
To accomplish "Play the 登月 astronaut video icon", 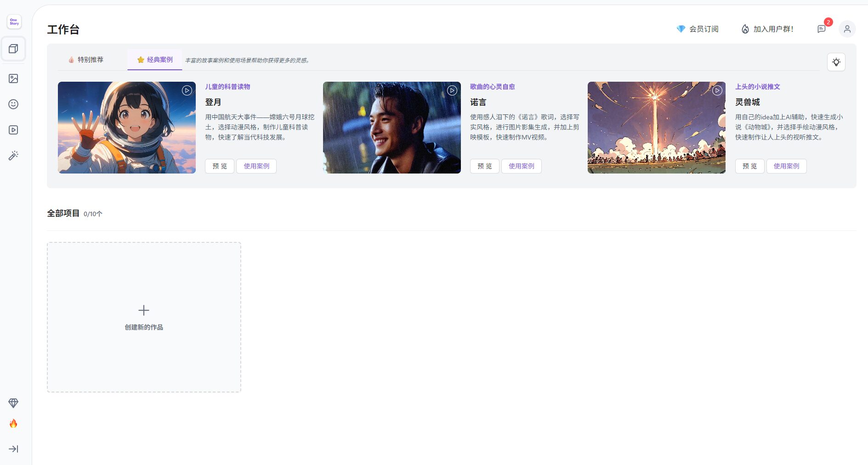I will (x=187, y=90).
